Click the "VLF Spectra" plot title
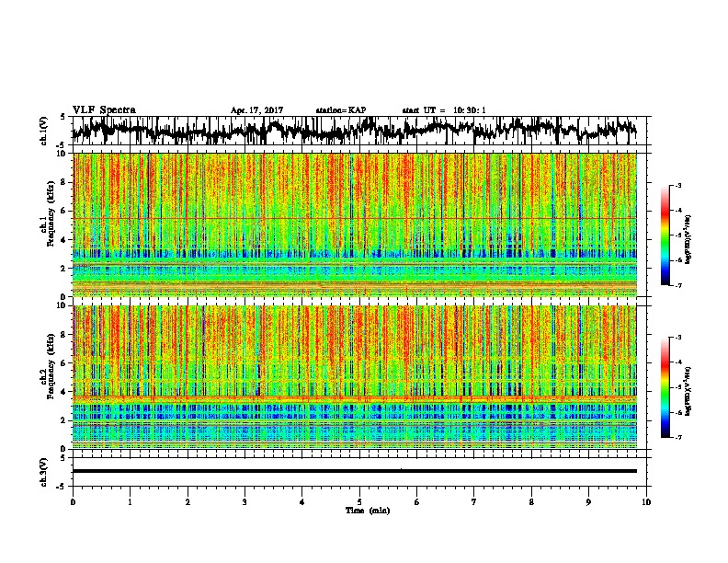Screen dimensions: 728x563 point(104,110)
